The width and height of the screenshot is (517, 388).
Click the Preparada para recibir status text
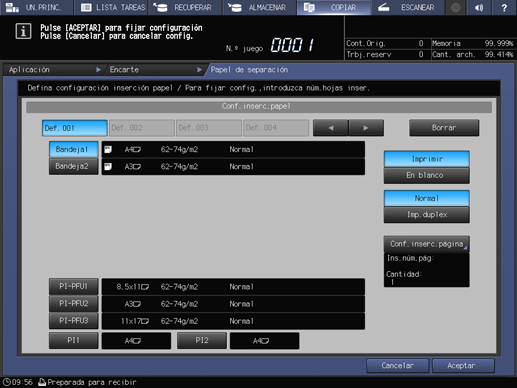[92, 382]
